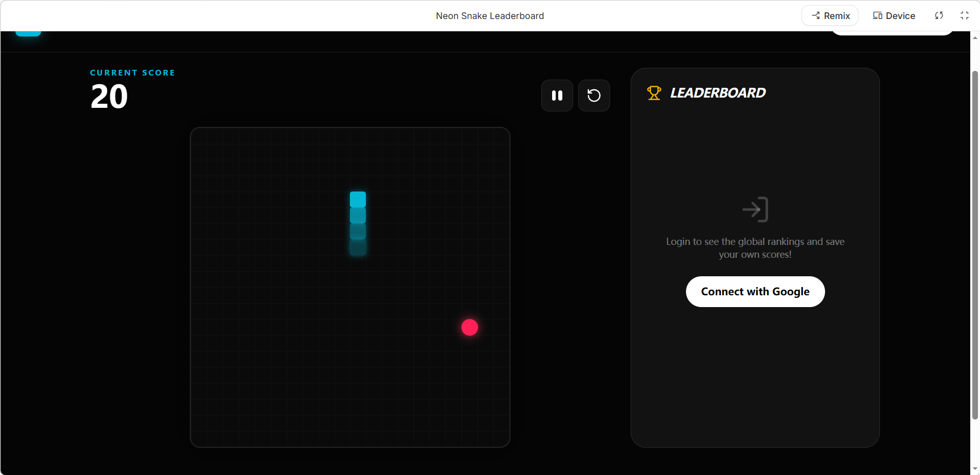Exit fullscreen using the collapse icon

click(965, 15)
